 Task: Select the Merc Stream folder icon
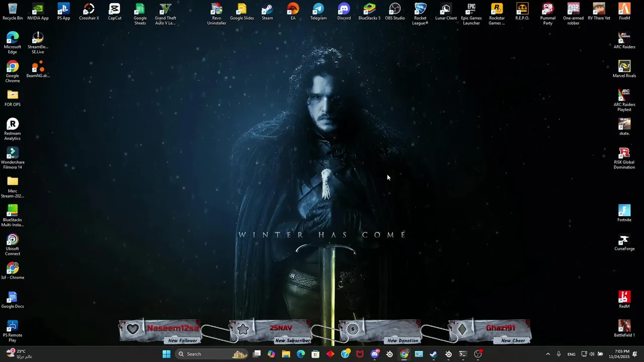point(13,187)
